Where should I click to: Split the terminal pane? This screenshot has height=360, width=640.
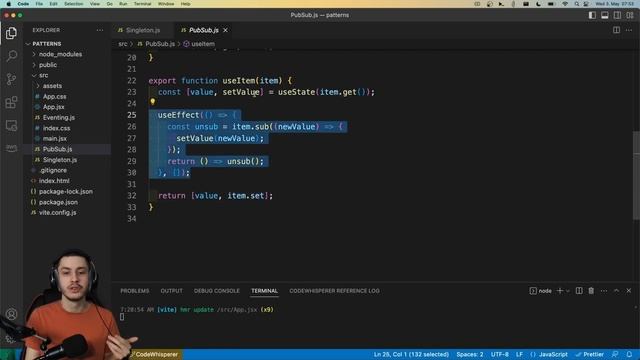pyautogui.click(x=579, y=291)
